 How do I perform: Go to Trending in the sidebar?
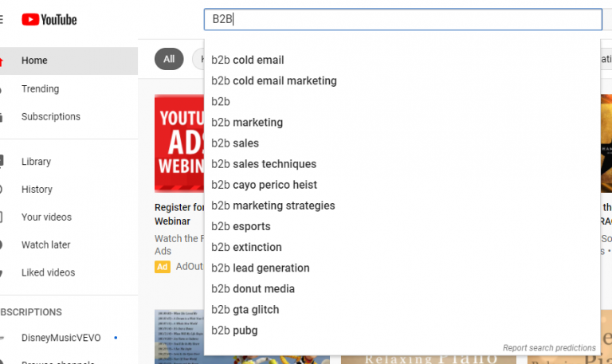click(69, 89)
